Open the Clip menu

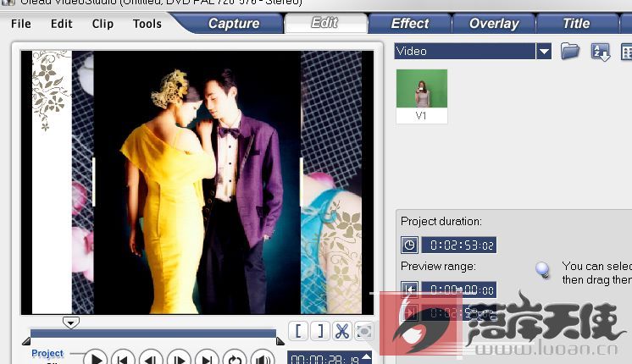[103, 24]
